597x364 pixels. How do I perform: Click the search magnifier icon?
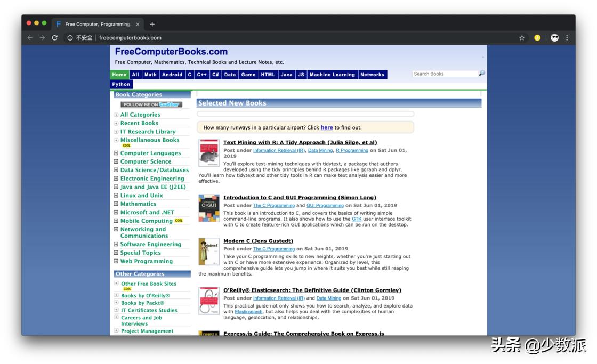482,74
